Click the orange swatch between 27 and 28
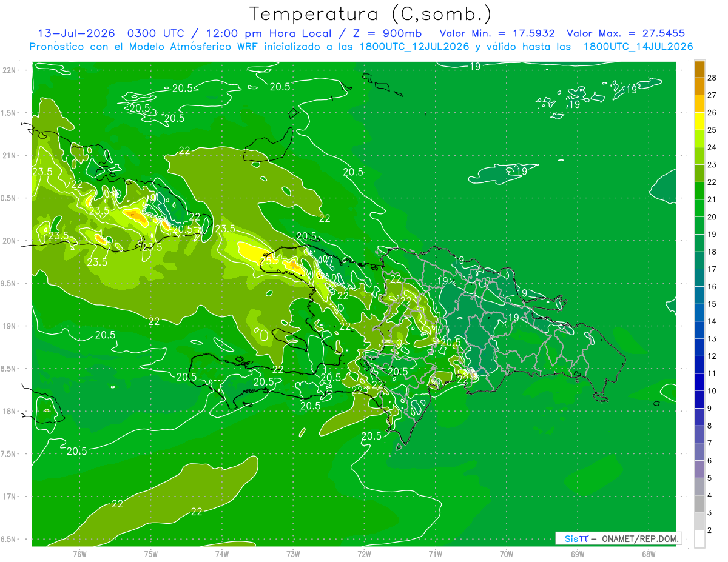The width and height of the screenshot is (728, 562). click(x=699, y=86)
